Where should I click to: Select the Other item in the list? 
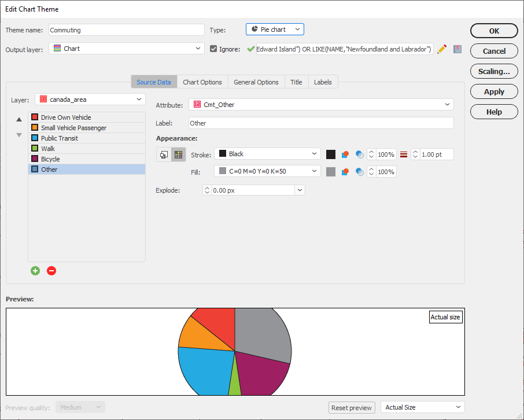tap(87, 169)
